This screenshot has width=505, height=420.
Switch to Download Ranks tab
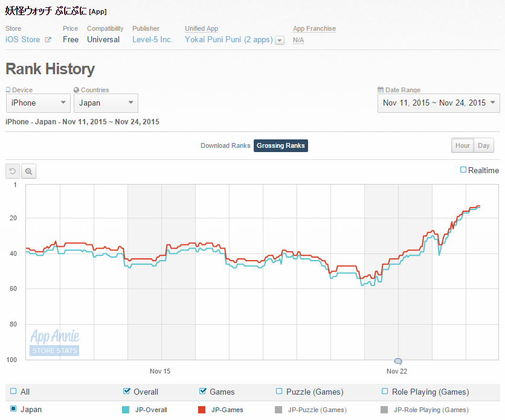coord(225,145)
